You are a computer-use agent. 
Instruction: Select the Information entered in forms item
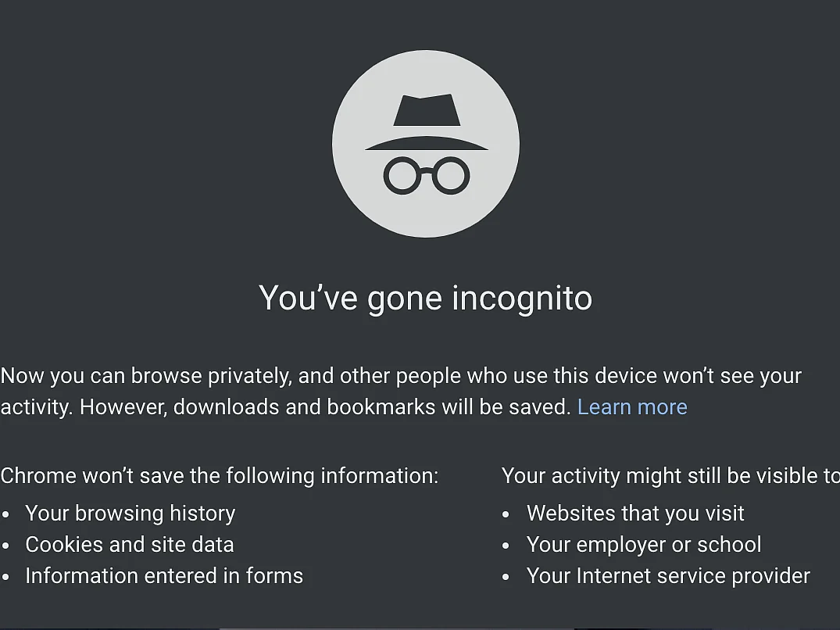[164, 576]
